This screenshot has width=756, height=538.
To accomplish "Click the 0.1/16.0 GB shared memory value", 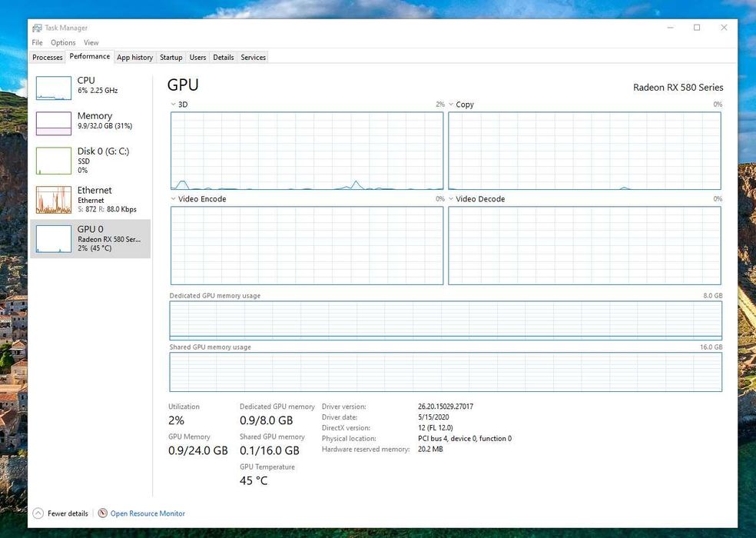I will (270, 450).
